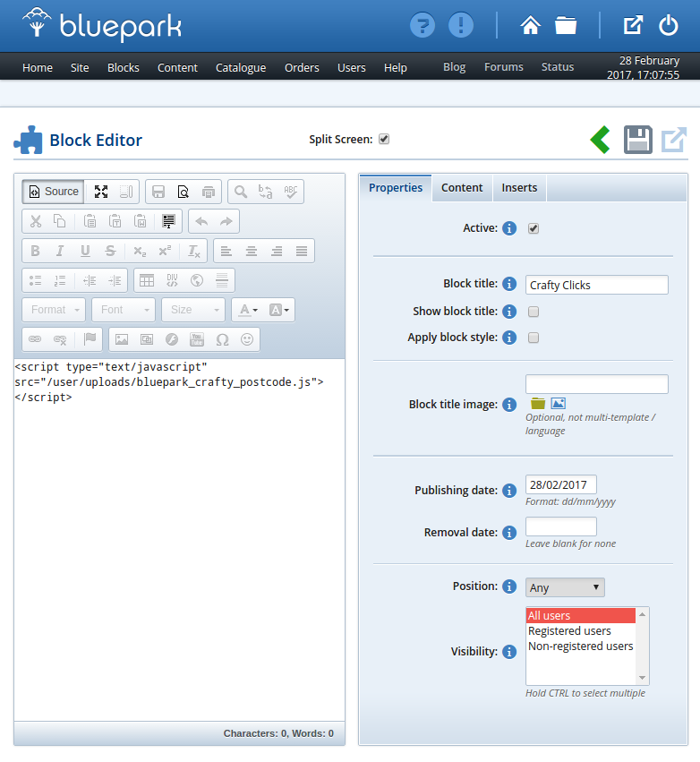Insert a horizontal line
The width and height of the screenshot is (700, 762).
222,280
